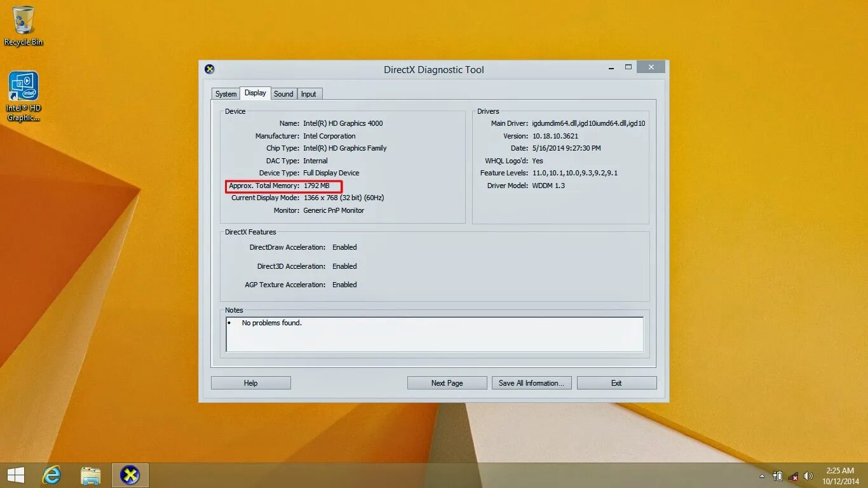The width and height of the screenshot is (868, 488).
Task: Click driver date '5/16/2014 9:27:30 PM'
Action: 566,148
